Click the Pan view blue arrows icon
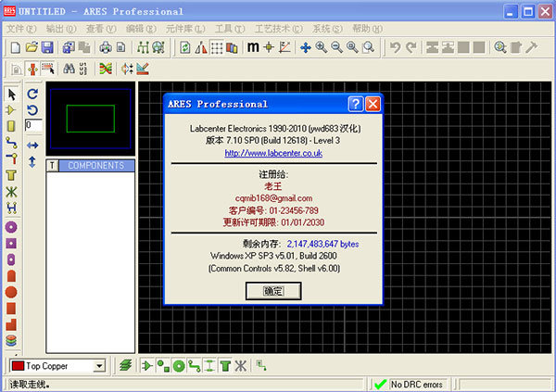The image size is (556, 392). point(306,47)
